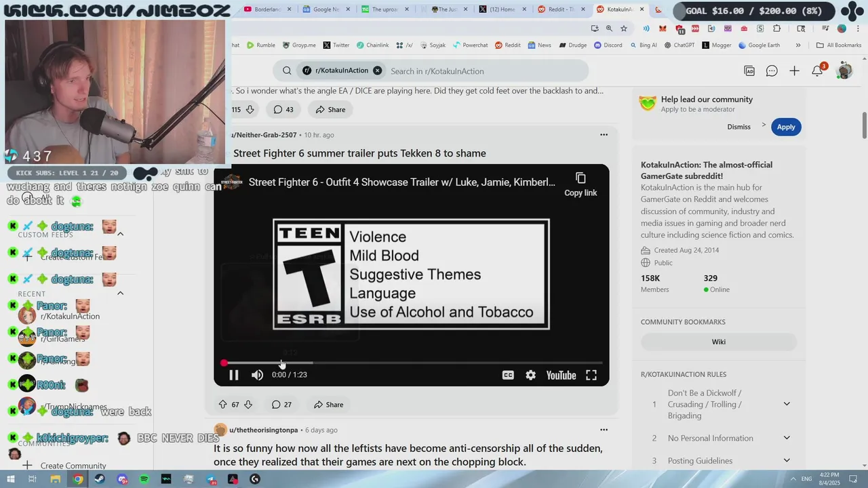Open Soyjak bookmark
Viewport: 868px width, 488px height.
click(432, 45)
